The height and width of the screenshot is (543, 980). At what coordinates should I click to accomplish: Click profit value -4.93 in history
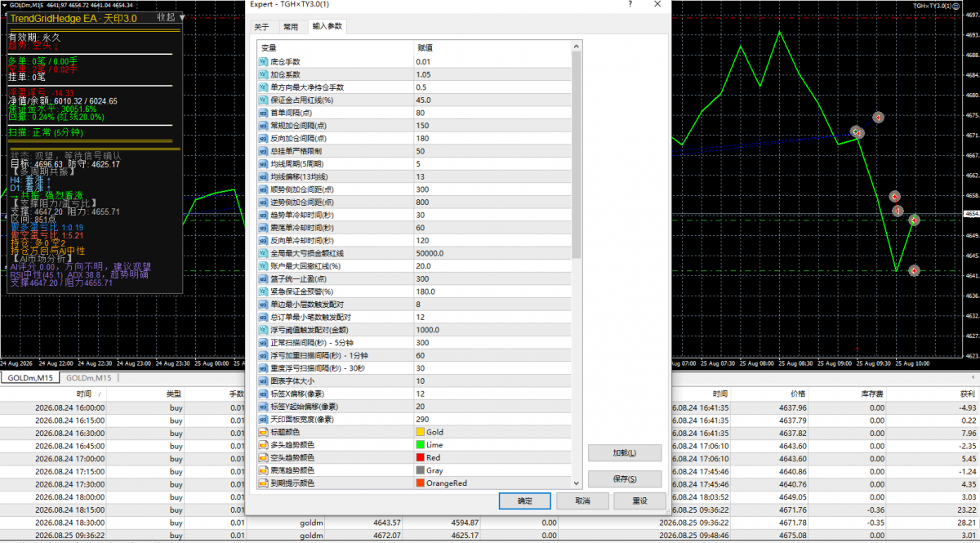968,407
